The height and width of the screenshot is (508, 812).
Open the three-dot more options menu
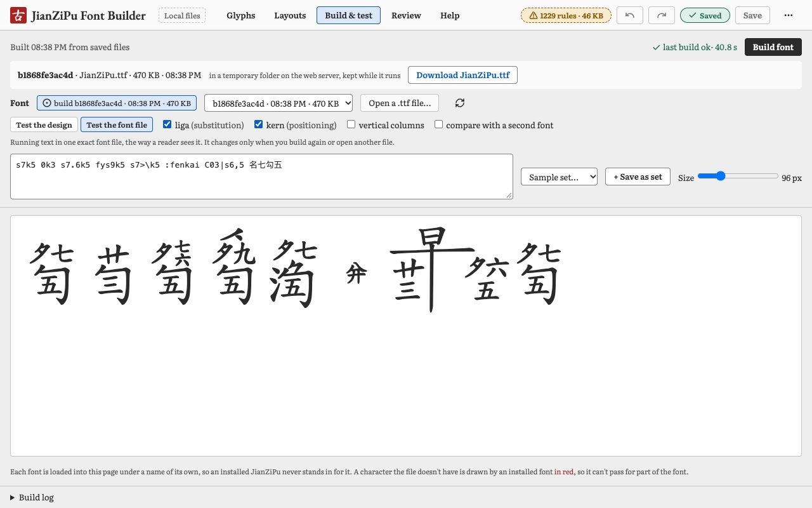pos(789,15)
